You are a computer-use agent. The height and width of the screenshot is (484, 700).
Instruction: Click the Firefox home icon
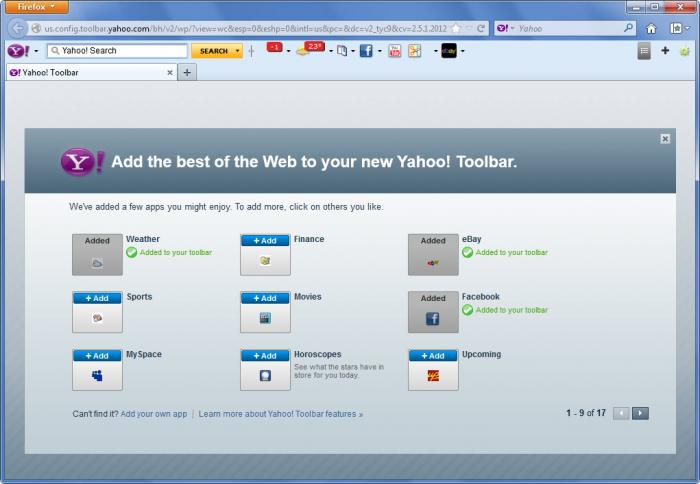pyautogui.click(x=651, y=29)
